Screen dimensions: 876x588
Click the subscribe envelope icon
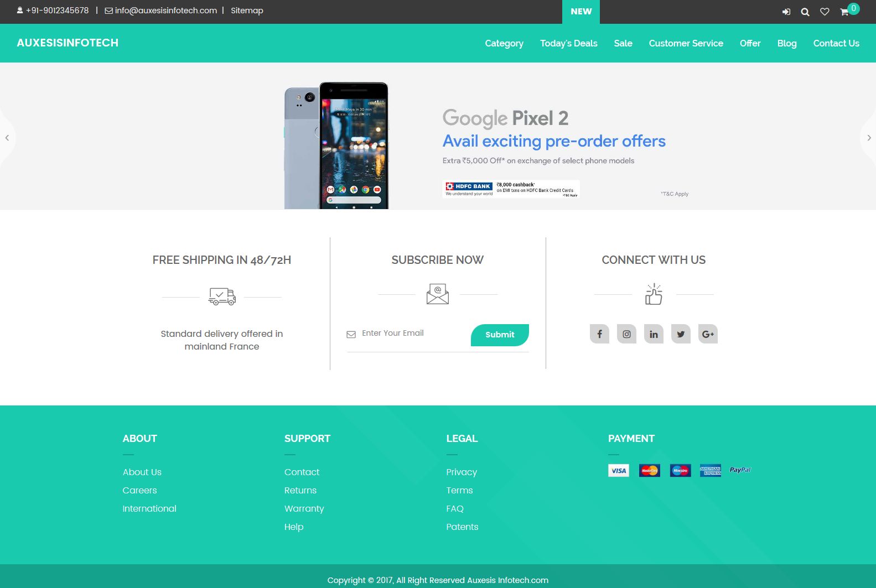[438, 294]
